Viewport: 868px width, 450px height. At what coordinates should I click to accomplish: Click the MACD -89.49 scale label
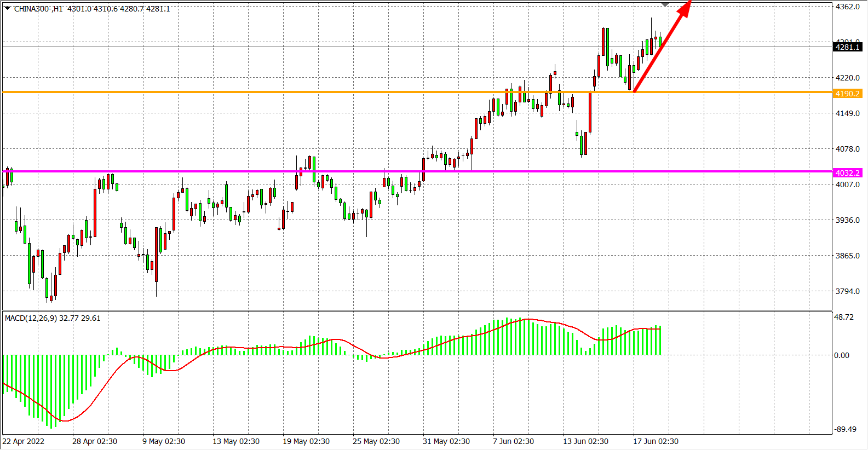click(x=844, y=429)
